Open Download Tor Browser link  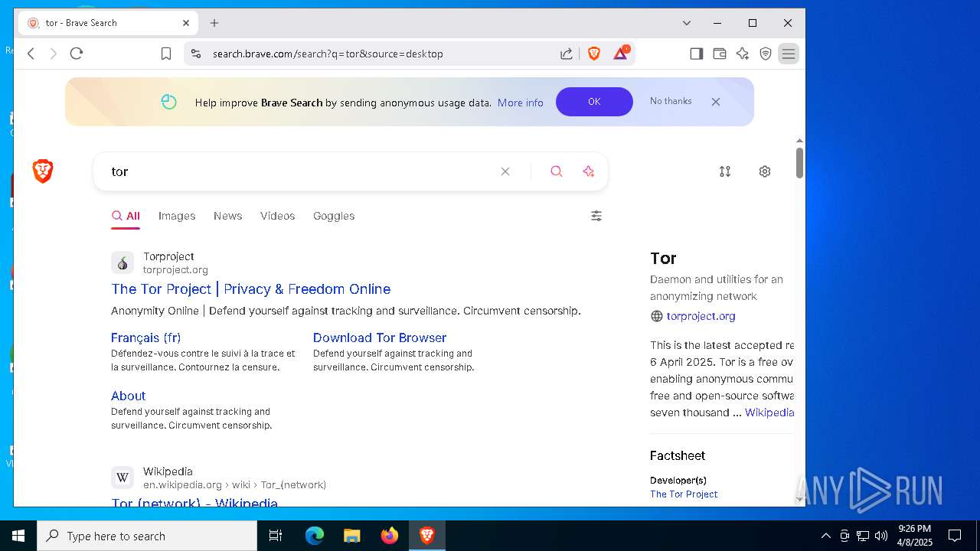pyautogui.click(x=380, y=337)
